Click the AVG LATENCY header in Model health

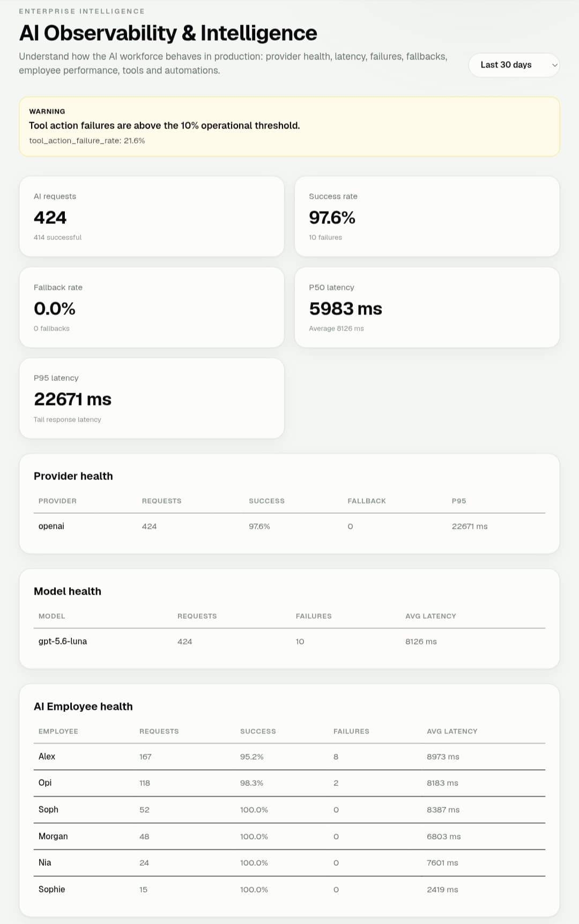click(x=430, y=616)
